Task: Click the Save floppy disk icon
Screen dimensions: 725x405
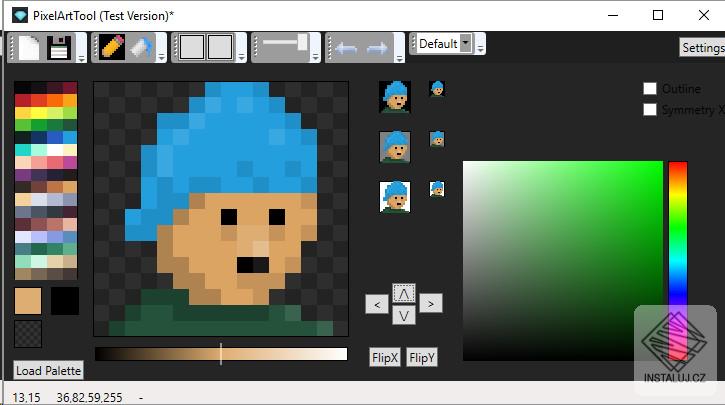Action: point(59,47)
